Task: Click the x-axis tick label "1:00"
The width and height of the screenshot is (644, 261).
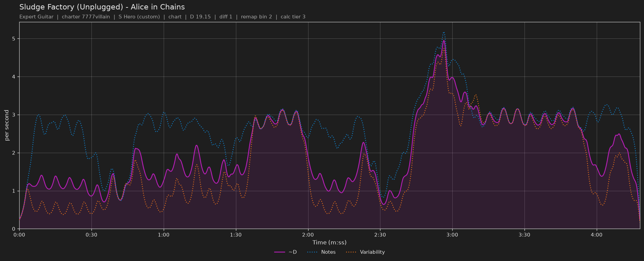Action: coord(164,235)
